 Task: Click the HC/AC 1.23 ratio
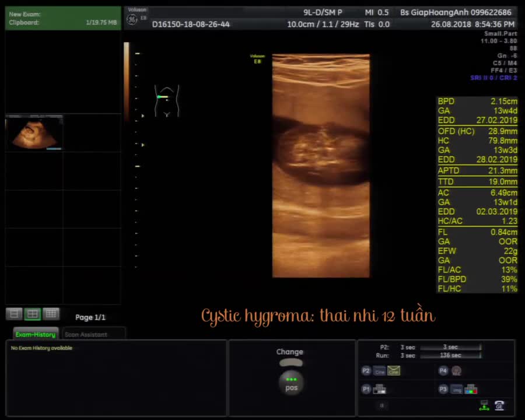(x=477, y=221)
